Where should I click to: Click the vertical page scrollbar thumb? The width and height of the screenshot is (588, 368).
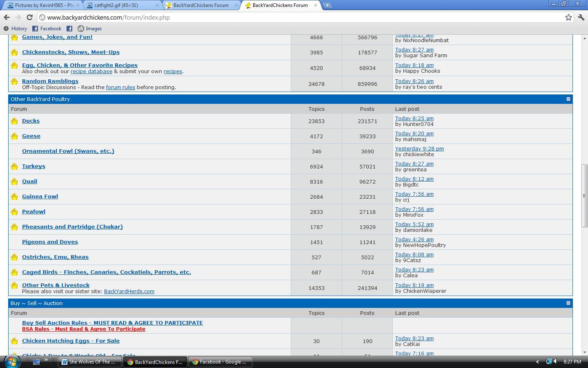(x=584, y=195)
